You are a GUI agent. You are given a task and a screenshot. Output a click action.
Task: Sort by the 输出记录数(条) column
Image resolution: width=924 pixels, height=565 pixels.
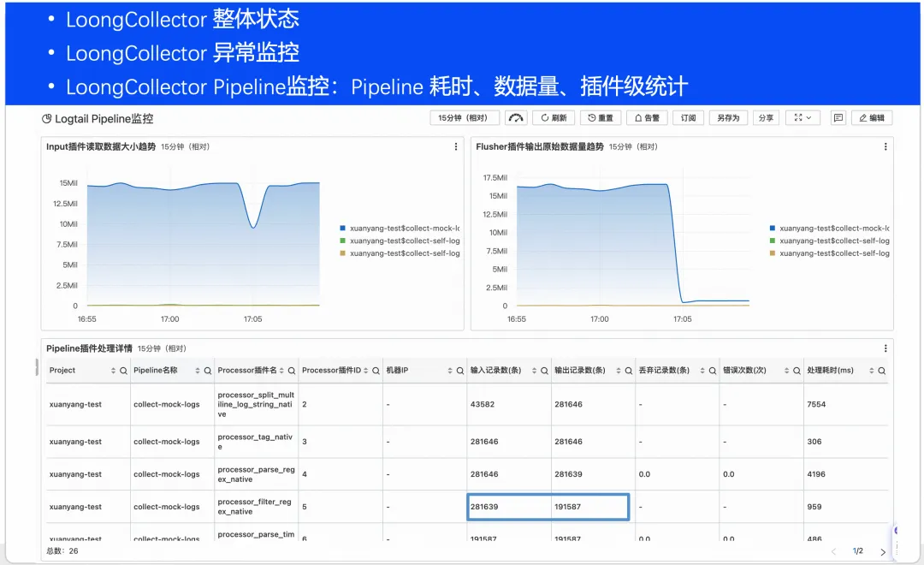(619, 371)
